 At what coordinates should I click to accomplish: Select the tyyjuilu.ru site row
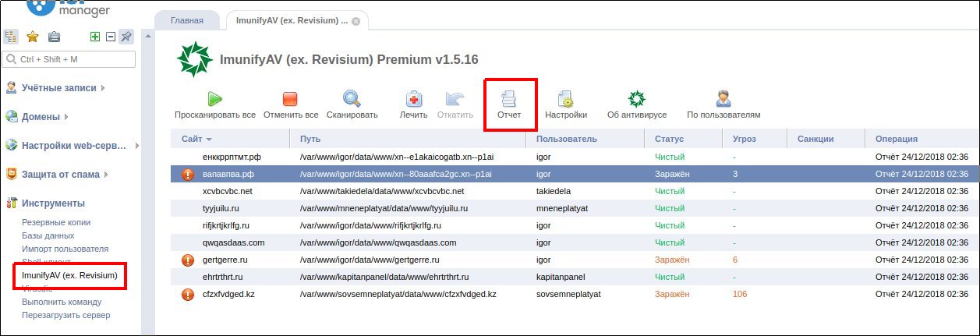(575, 208)
